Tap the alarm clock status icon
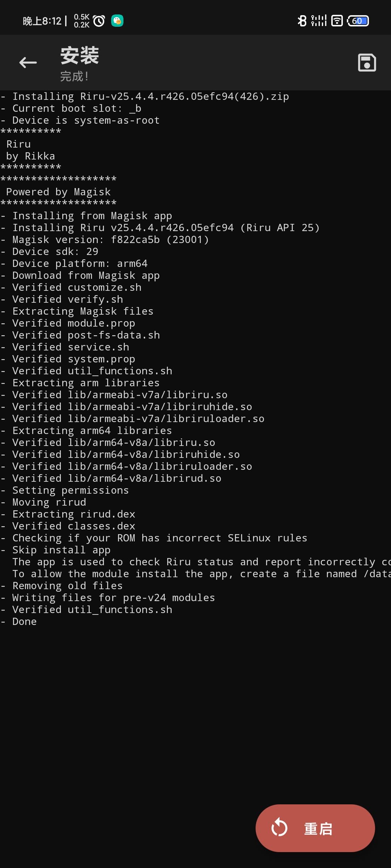 point(99,21)
